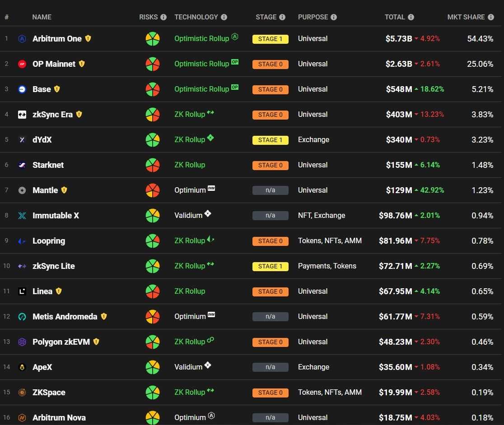
Task: Click the OP Mainnet red logo icon
Action: 22,64
